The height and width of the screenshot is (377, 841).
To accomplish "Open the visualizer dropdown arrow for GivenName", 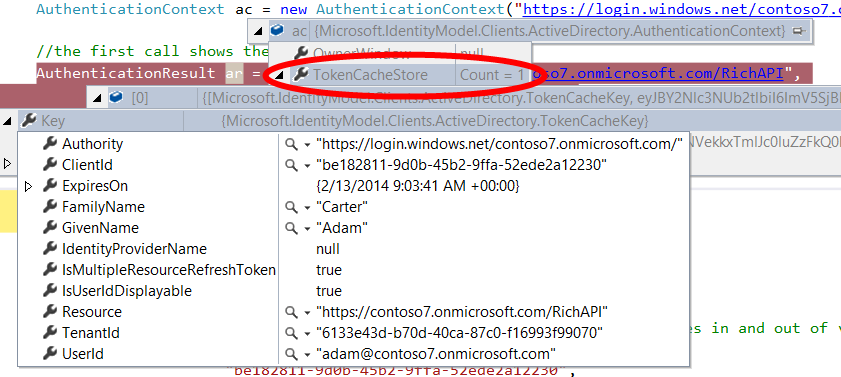I will tap(307, 229).
